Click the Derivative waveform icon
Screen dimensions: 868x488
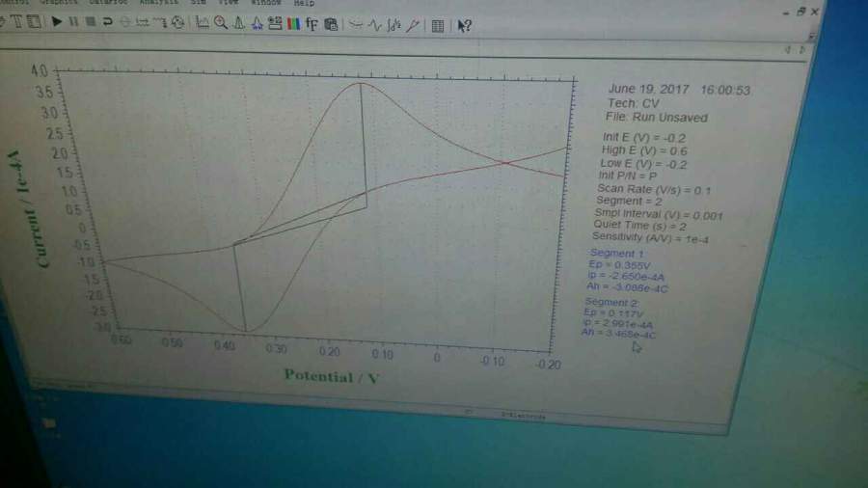click(x=375, y=25)
